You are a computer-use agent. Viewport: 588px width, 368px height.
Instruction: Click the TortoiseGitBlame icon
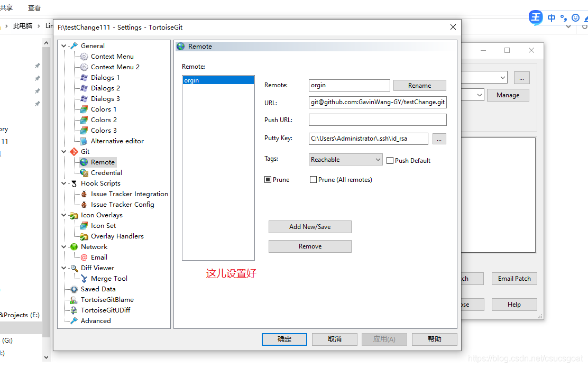pyautogui.click(x=74, y=300)
